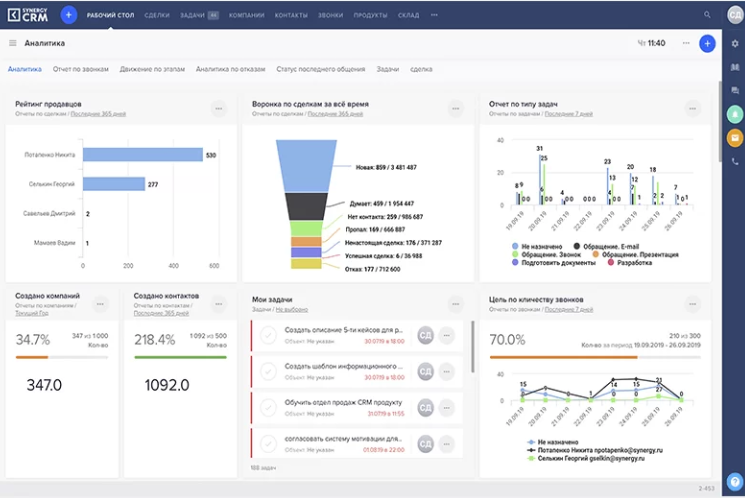Click the phone icon in right sidebar
Image resolution: width=745 pixels, height=498 pixels.
pos(735,161)
